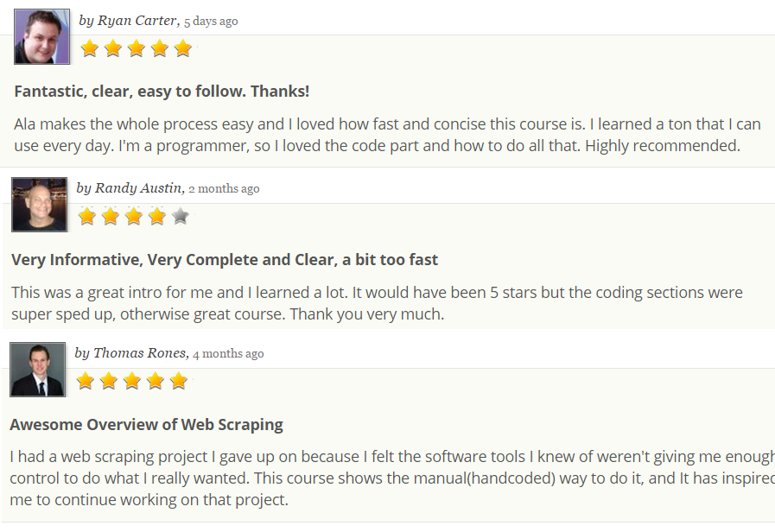The width and height of the screenshot is (775, 532).
Task: Select the third star under Thomas Rones
Action: (x=132, y=380)
